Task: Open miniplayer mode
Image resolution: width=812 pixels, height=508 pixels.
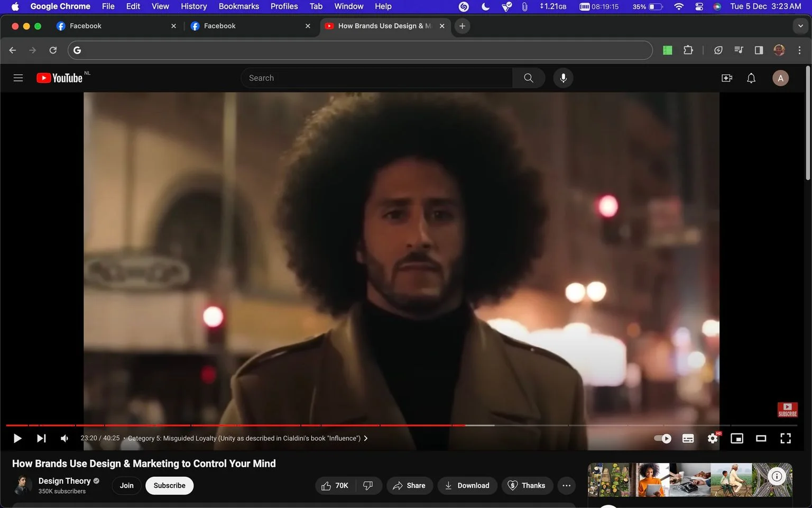Action: pyautogui.click(x=737, y=438)
